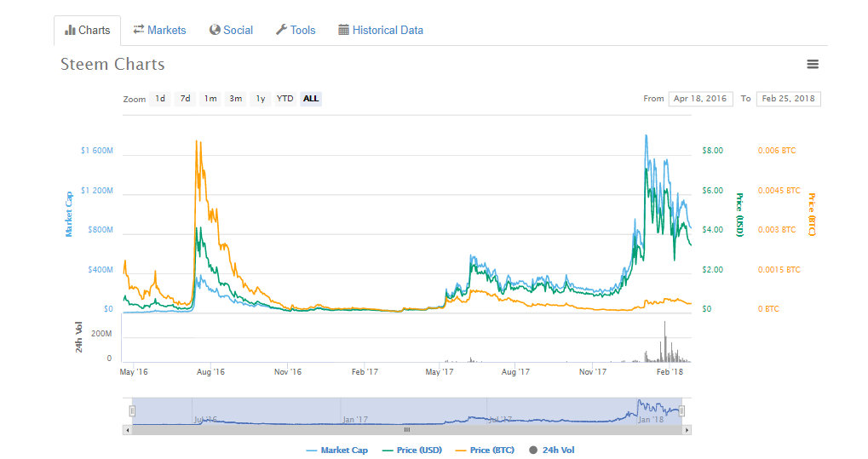
Task: Select the ALL zoom range
Action: (x=311, y=99)
